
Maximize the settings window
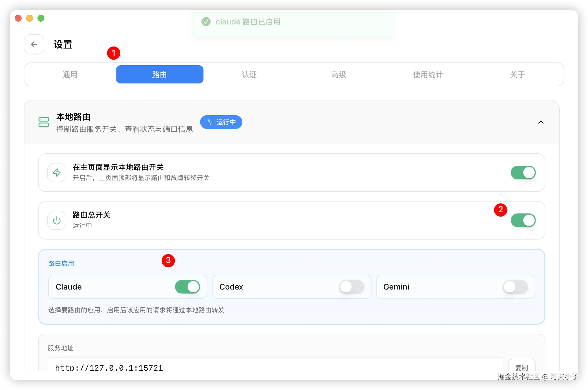[x=41, y=18]
